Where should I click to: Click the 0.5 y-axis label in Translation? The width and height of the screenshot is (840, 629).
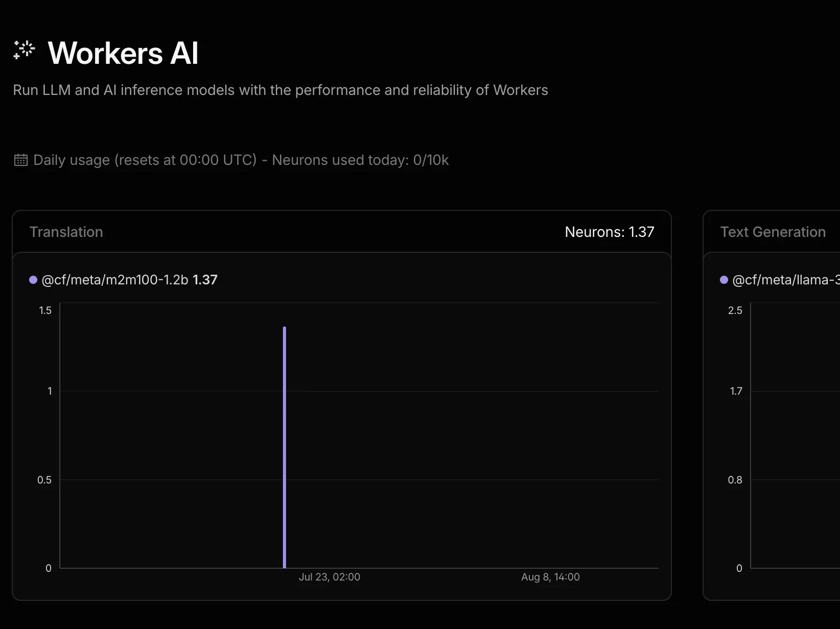44,480
